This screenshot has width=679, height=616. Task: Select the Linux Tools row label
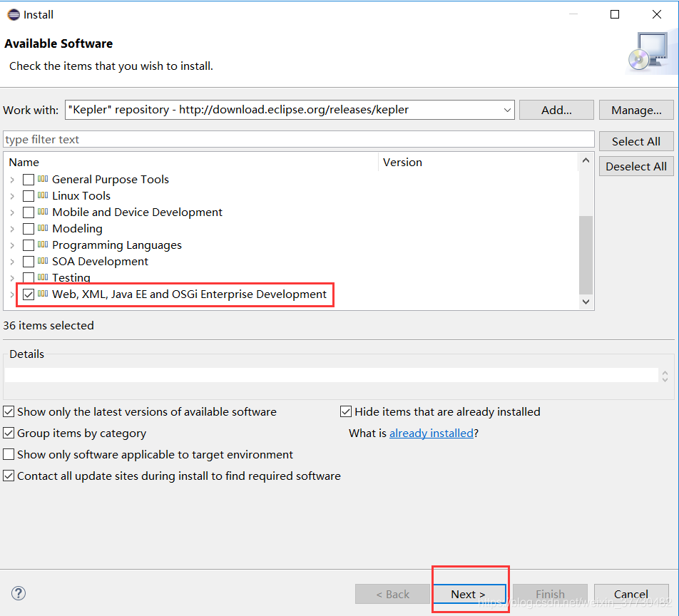coord(81,195)
